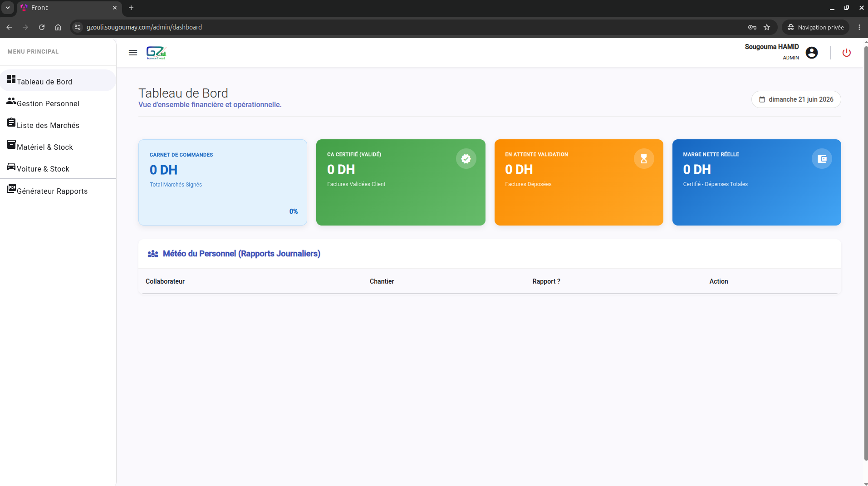The height and width of the screenshot is (486, 868).
Task: Open Tableau de Bord menu item
Action: click(x=58, y=80)
